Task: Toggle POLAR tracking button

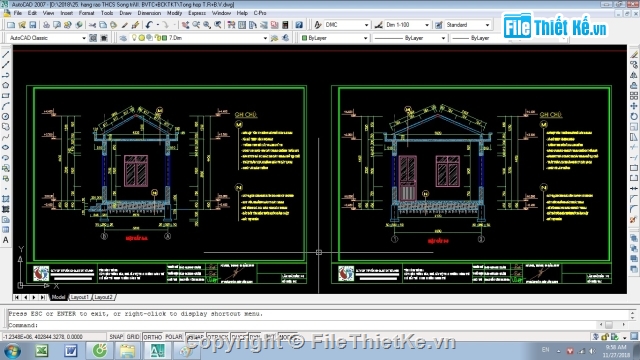Action: (x=174, y=337)
